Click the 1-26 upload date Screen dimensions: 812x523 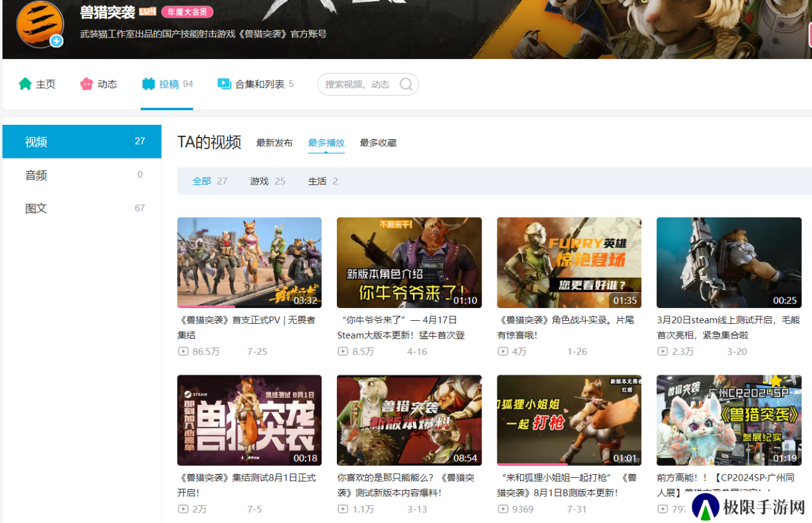click(577, 351)
